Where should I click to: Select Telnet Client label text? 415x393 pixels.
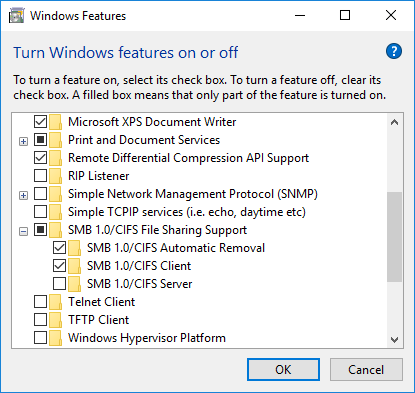(x=102, y=302)
